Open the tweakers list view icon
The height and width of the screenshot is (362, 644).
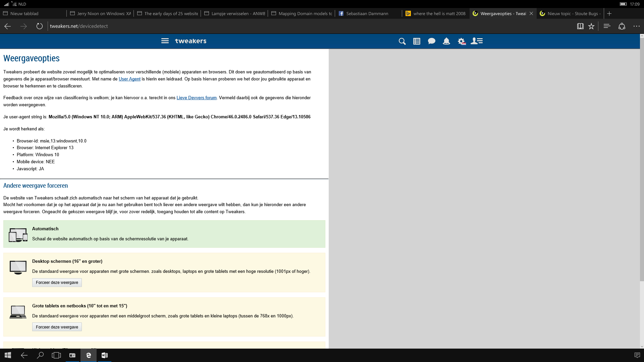pos(417,41)
